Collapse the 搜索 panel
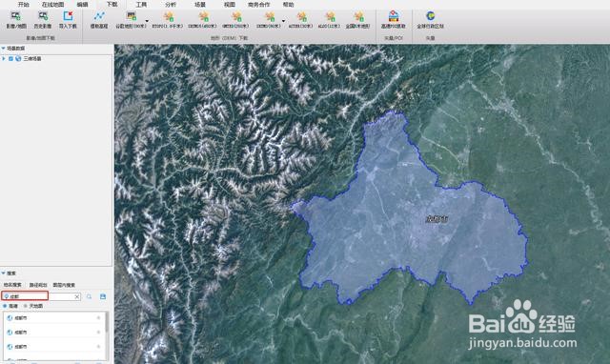 [3, 273]
